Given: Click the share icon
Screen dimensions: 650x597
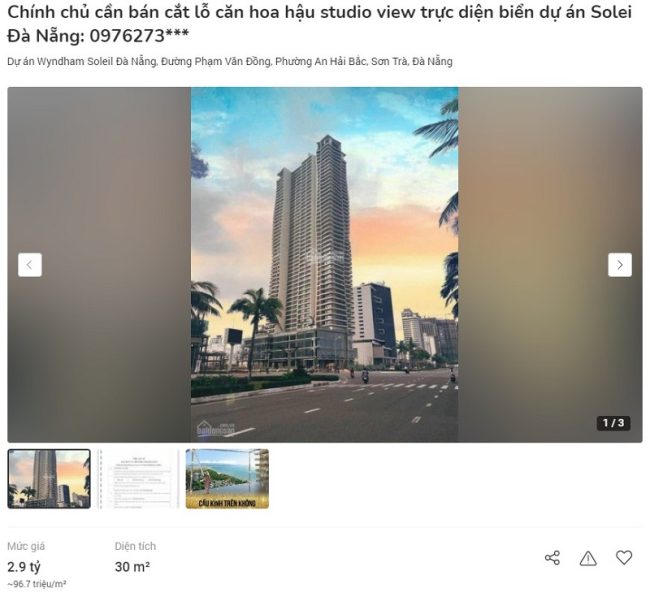Looking at the screenshot, I should tap(552, 558).
